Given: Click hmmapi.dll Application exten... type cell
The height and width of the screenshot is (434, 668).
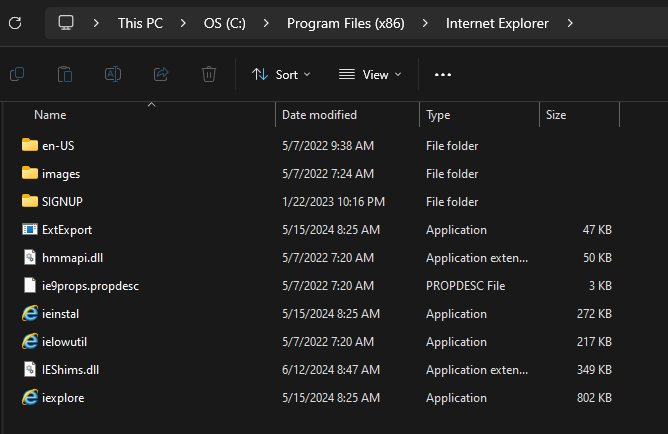Looking at the screenshot, I should click(477, 258).
